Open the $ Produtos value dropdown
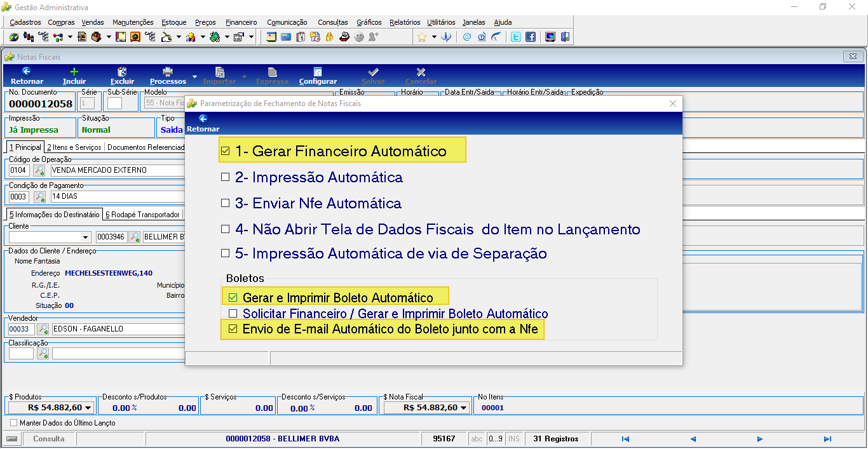868x449 pixels. pos(88,408)
